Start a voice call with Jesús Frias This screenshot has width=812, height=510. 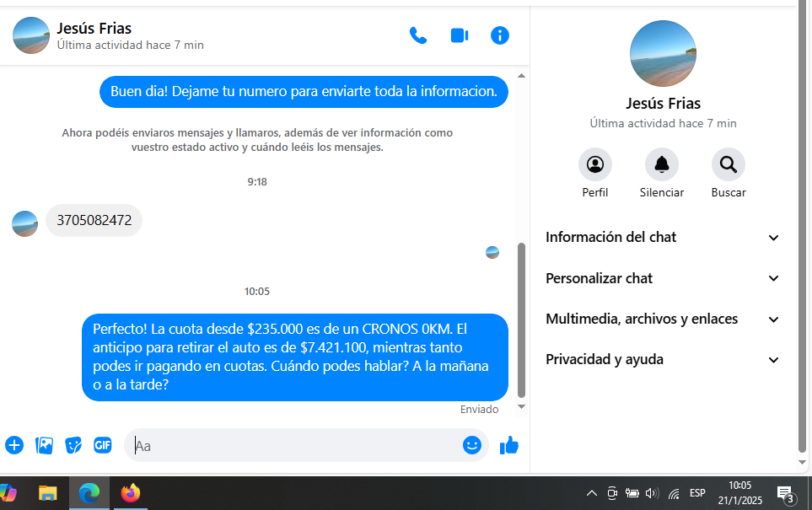coord(418,35)
